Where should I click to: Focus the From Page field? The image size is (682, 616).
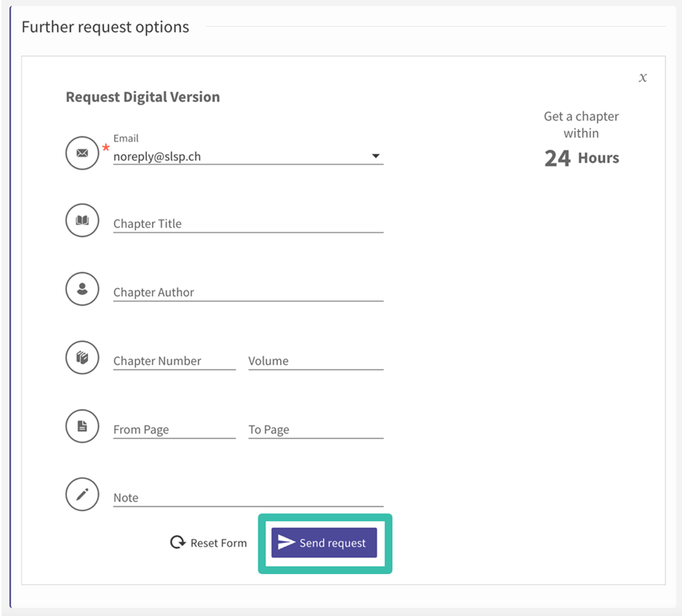pyautogui.click(x=174, y=429)
